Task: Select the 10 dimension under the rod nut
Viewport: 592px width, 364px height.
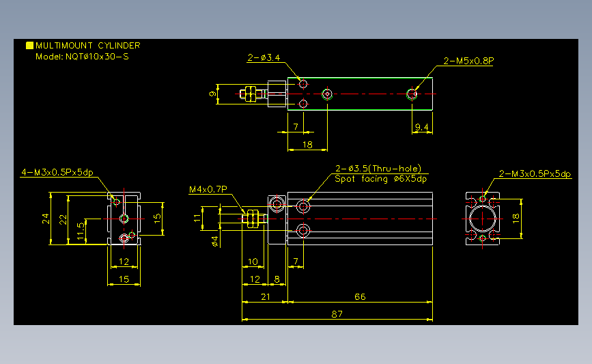Action: (x=253, y=262)
